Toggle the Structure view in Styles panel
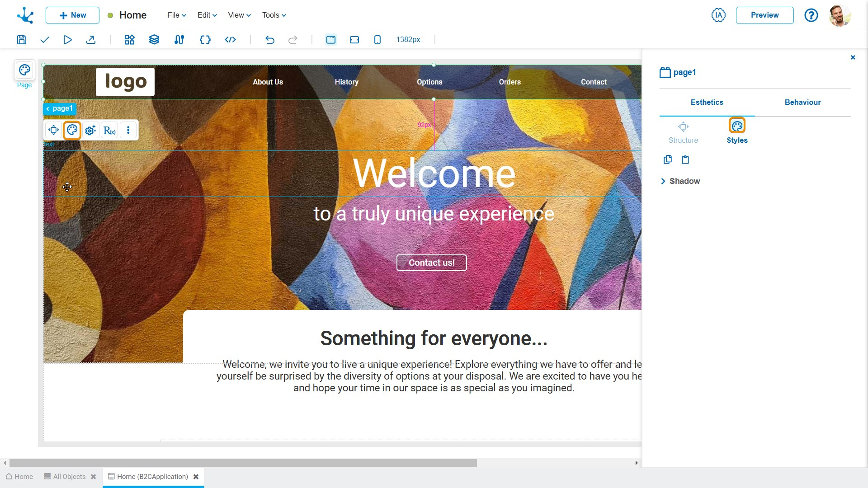This screenshot has height=488, width=868. (x=683, y=131)
